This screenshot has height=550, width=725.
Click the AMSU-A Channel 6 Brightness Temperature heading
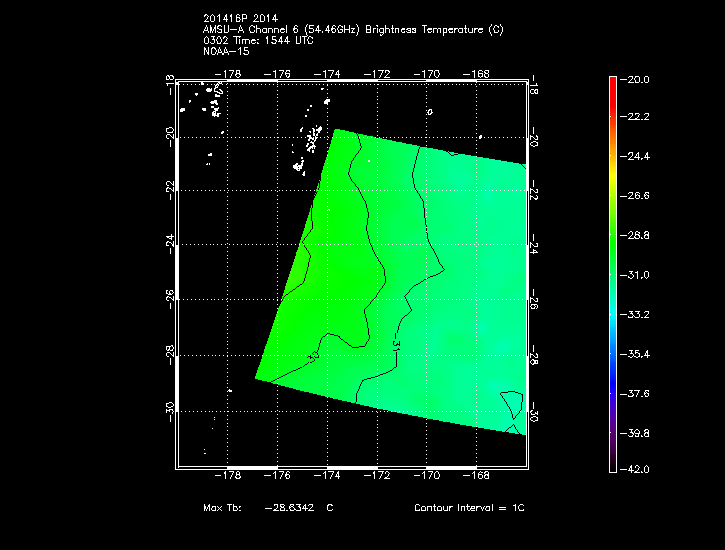pos(352,30)
